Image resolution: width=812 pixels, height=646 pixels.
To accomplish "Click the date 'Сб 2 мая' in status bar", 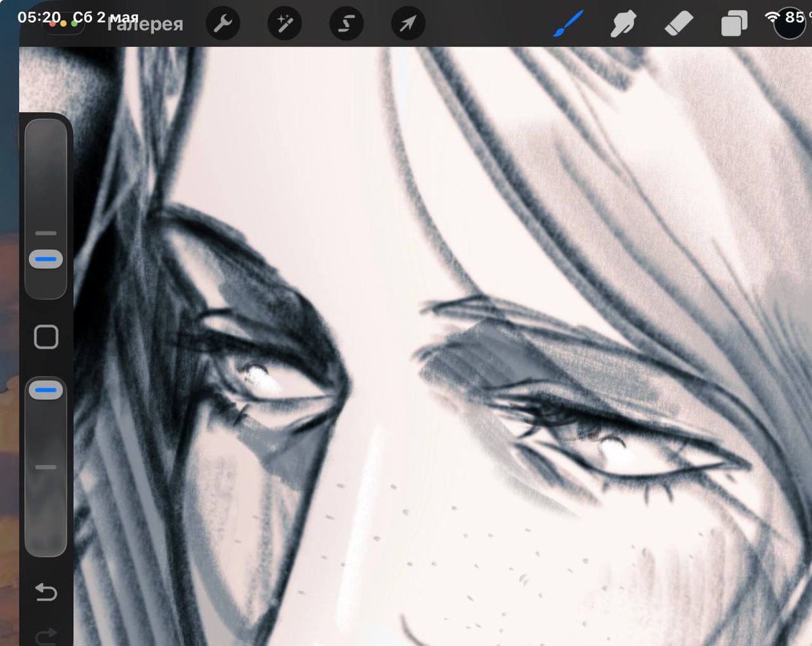I will 106,16.
